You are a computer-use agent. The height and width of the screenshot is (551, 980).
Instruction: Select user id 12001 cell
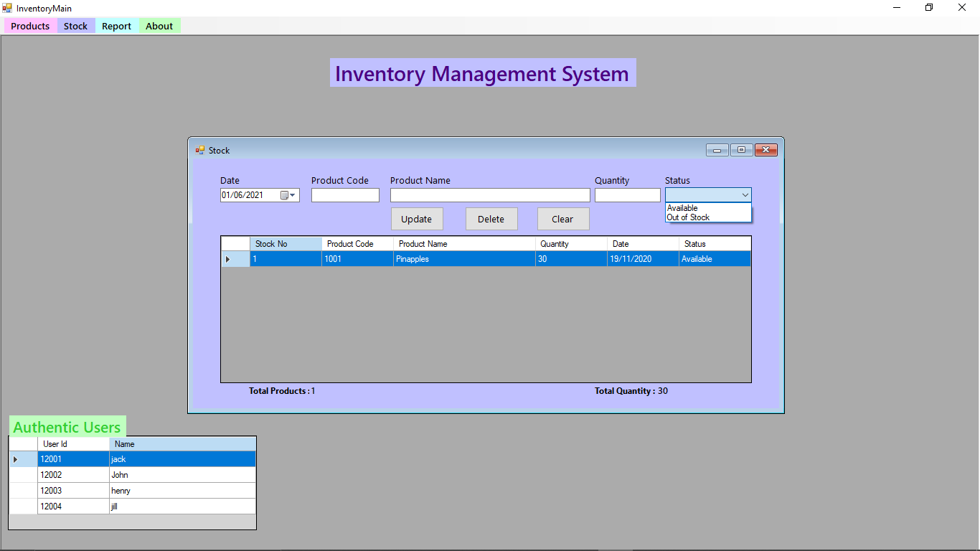click(73, 459)
